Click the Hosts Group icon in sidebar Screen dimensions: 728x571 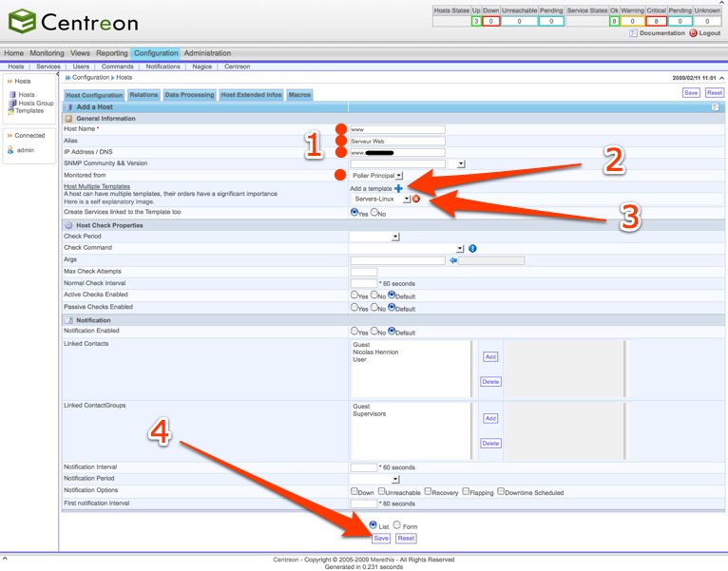(12, 103)
